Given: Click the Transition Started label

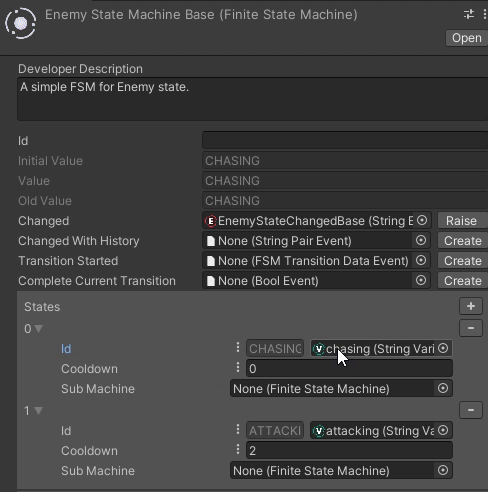Looking at the screenshot, I should point(68,261).
